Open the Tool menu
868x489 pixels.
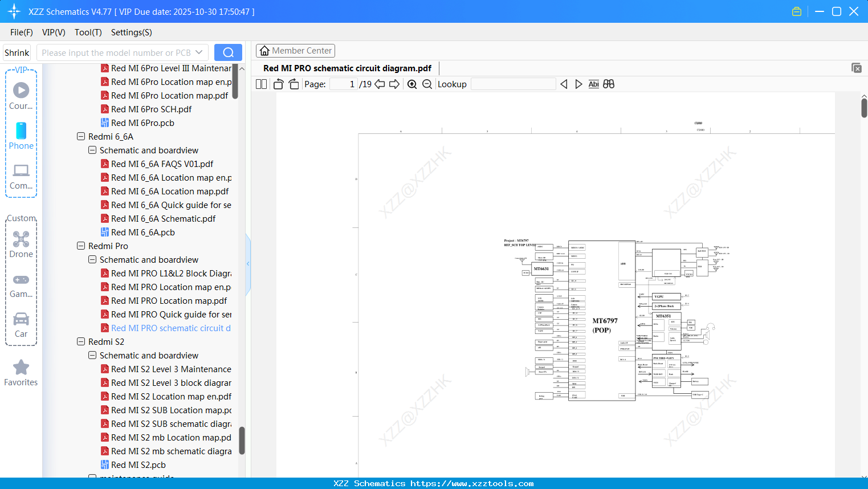click(88, 32)
